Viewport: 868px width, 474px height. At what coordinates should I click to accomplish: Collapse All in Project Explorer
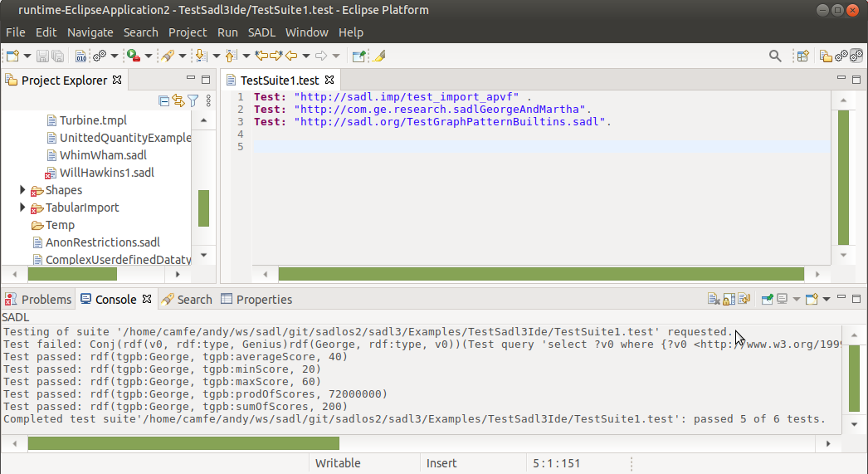[163, 100]
